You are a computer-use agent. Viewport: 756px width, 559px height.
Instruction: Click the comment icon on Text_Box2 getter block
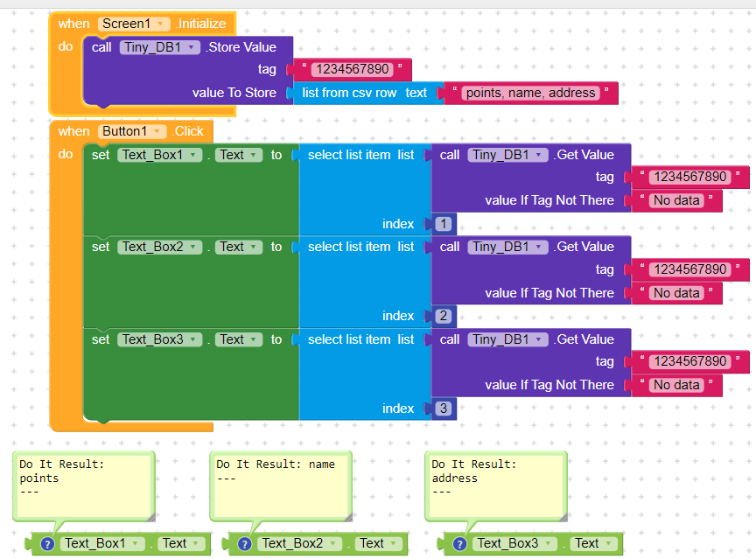(x=244, y=544)
